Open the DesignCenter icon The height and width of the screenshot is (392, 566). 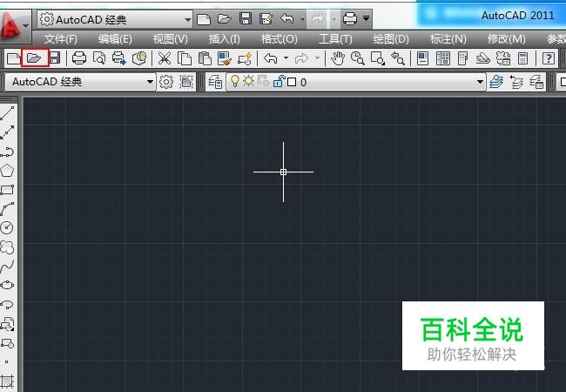coord(443,58)
